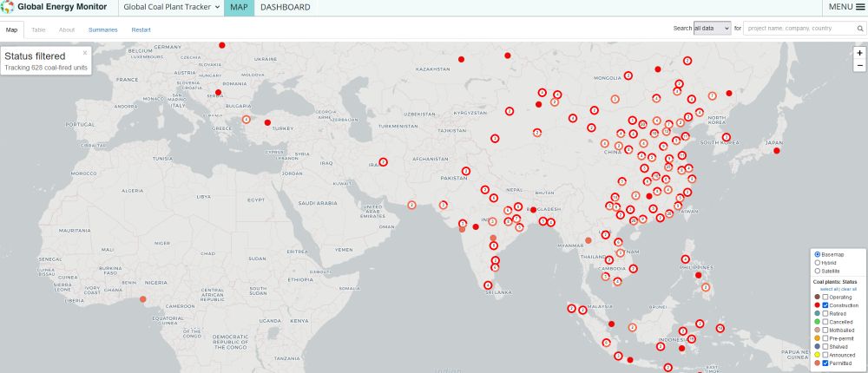The width and height of the screenshot is (868, 373).
Task: Open the Summaries link
Action: pos(103,29)
